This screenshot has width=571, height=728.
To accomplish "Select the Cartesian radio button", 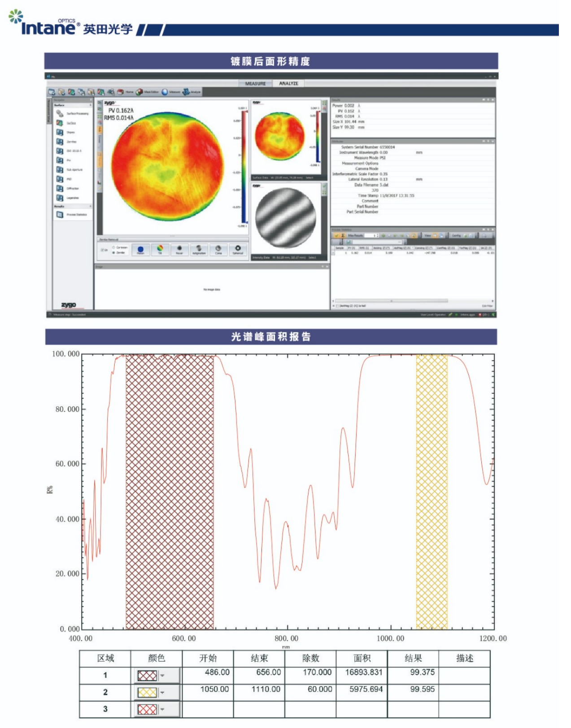I will click(x=113, y=247).
